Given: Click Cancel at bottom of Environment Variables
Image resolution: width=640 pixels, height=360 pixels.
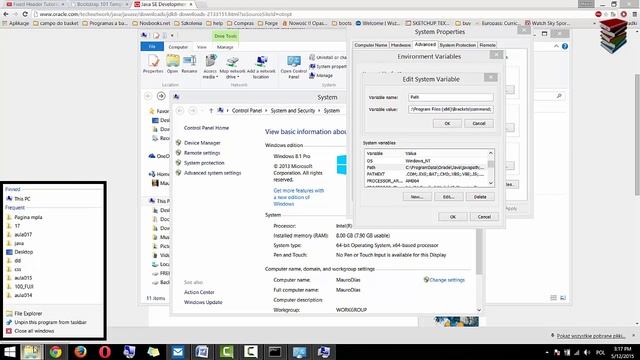Looking at the screenshot, I should click(484, 217).
